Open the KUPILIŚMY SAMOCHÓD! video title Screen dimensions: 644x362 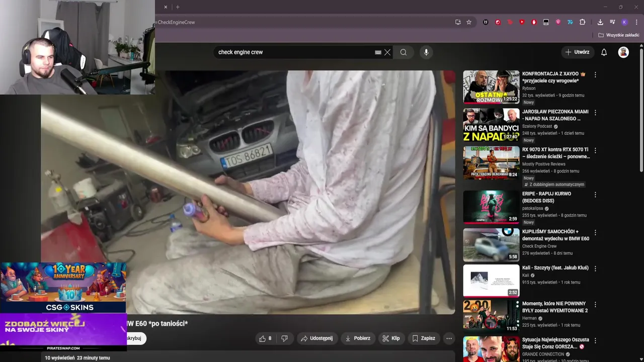point(555,235)
